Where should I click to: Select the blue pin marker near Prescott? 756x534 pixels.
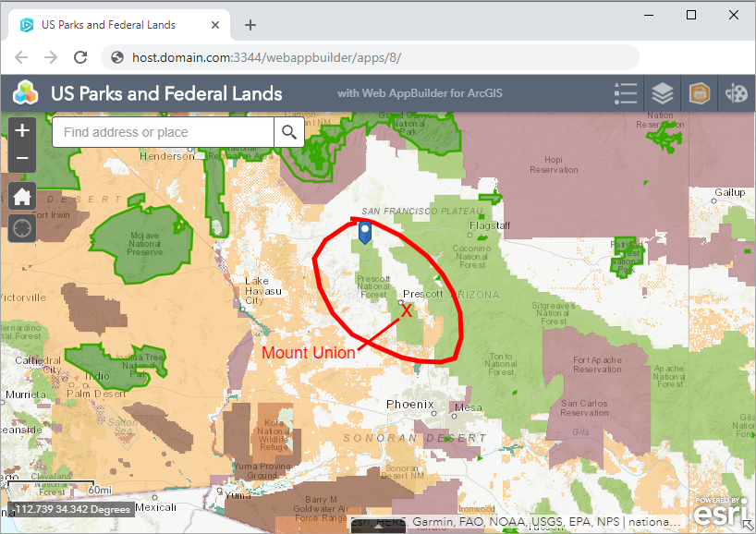pos(365,231)
